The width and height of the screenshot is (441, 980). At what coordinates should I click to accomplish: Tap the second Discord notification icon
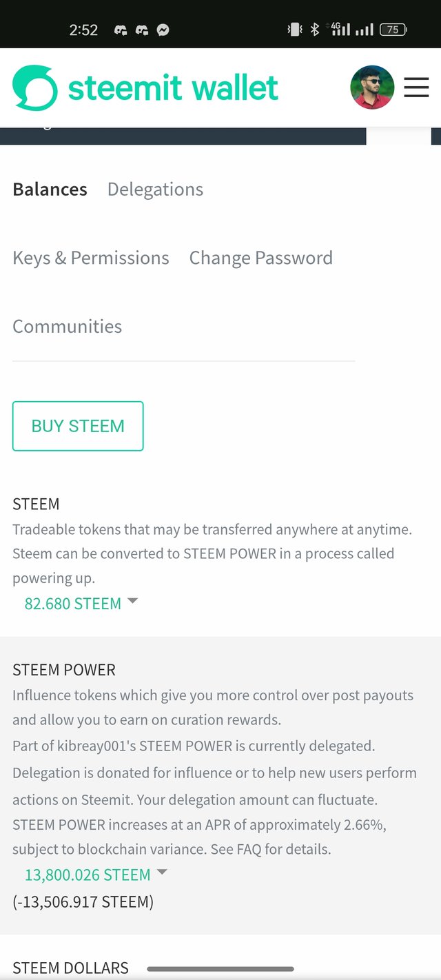pyautogui.click(x=142, y=30)
